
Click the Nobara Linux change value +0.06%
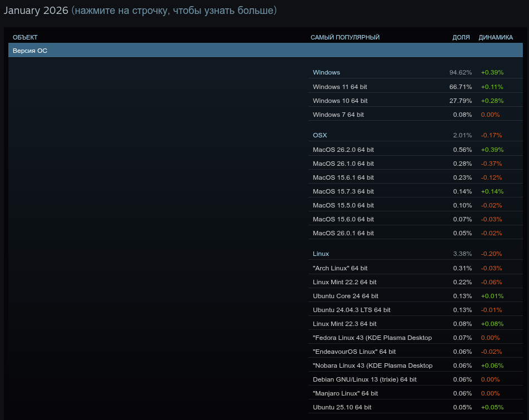point(492,365)
